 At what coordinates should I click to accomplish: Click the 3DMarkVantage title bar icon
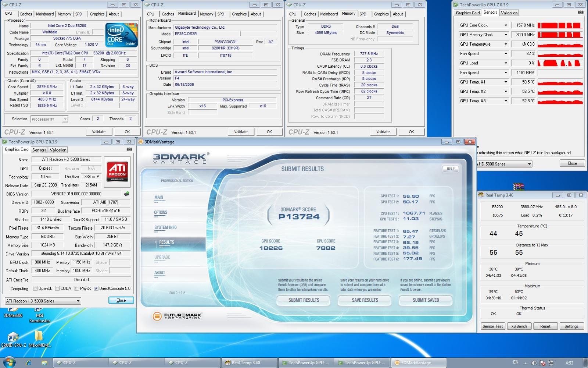[x=141, y=142]
